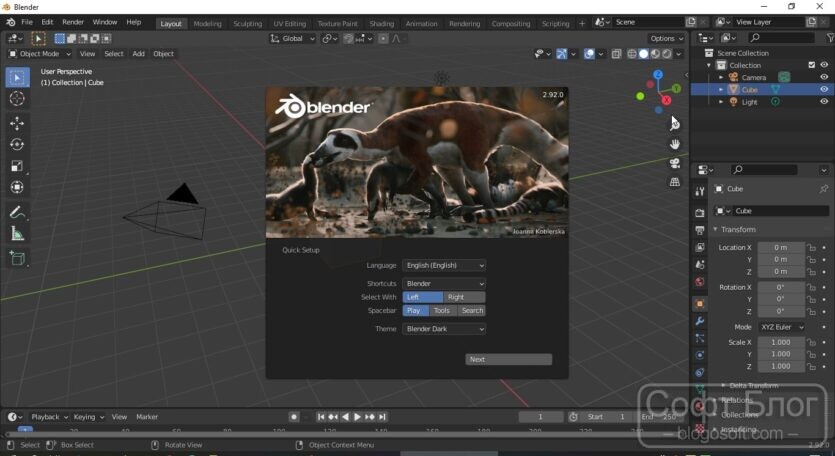This screenshot has height=456, width=835.
Task: Open the Global transform orientation dropdown
Action: click(292, 39)
